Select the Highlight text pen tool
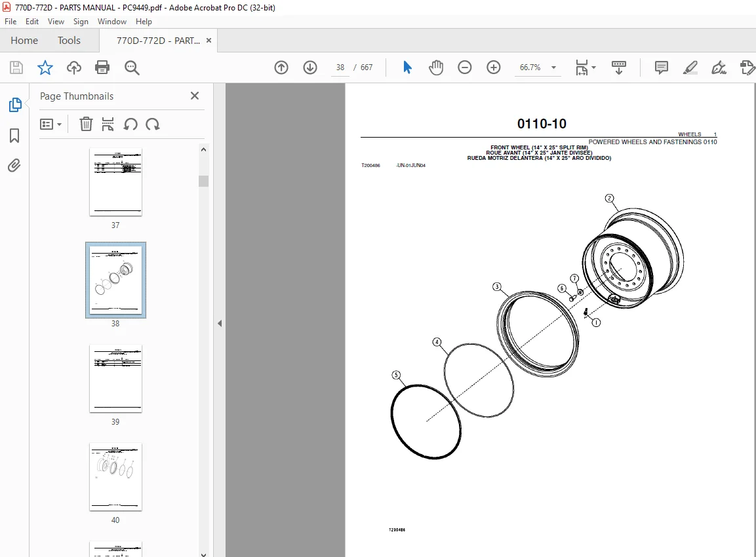 tap(690, 67)
